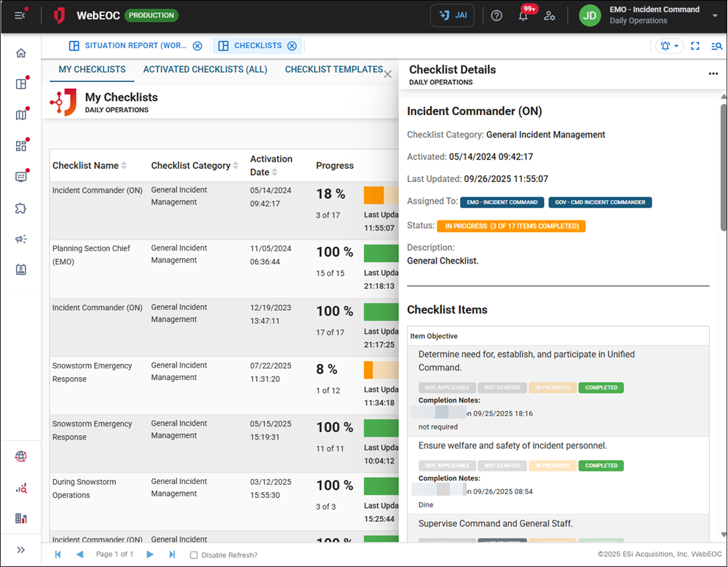The image size is (728, 567).
Task: Close the Situation Report tab
Action: [x=197, y=46]
